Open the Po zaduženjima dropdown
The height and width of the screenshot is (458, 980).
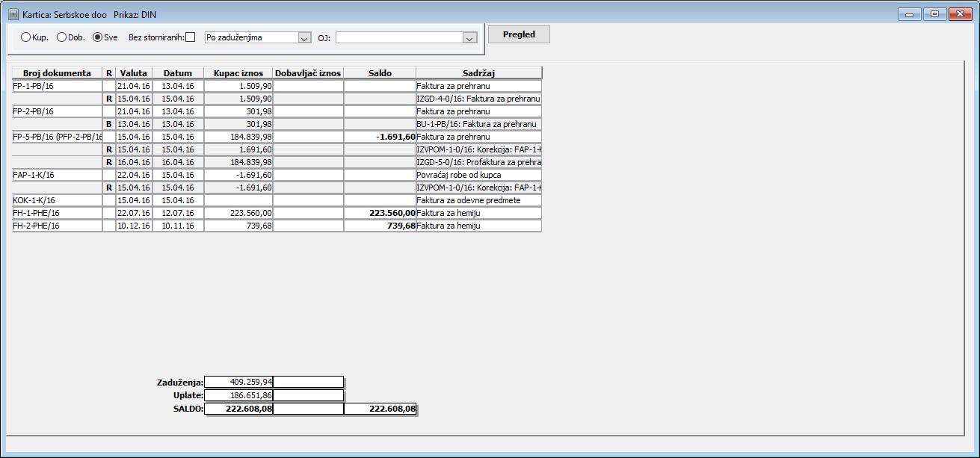coord(258,37)
